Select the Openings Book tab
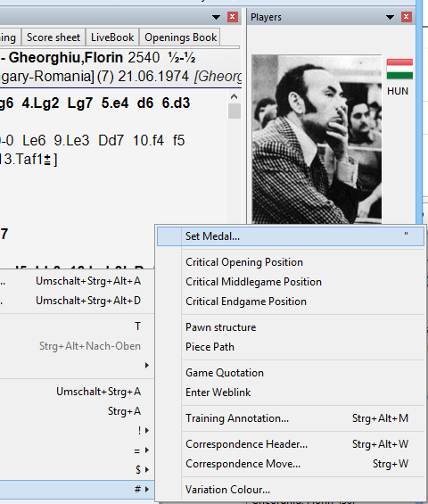Image resolution: width=428 pixels, height=504 pixels. [x=180, y=37]
